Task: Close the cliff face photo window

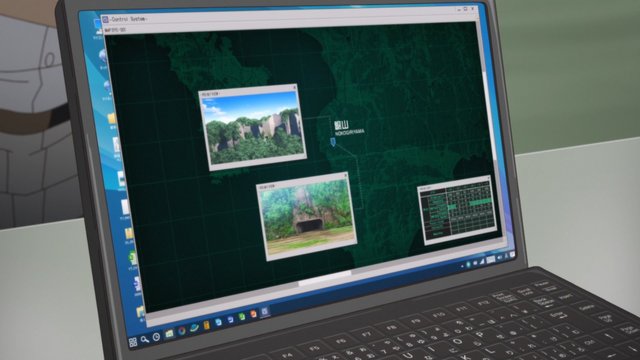Action: pos(294,87)
